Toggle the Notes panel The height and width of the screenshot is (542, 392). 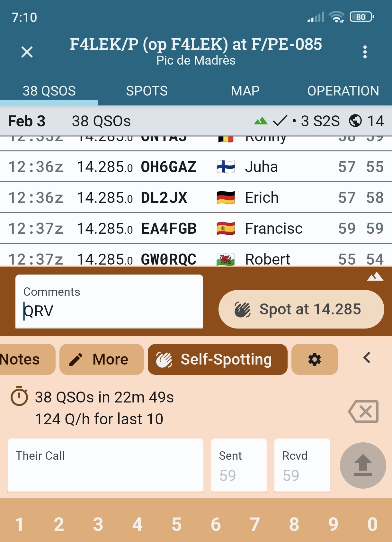pos(26,359)
